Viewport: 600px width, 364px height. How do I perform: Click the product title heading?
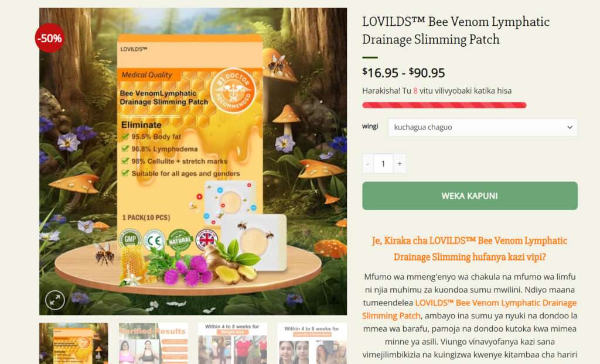click(456, 30)
